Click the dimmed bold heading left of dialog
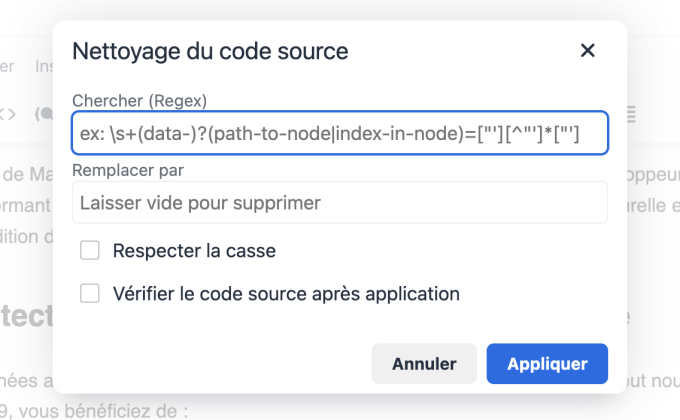This screenshot has width=680, height=420. click(25, 316)
